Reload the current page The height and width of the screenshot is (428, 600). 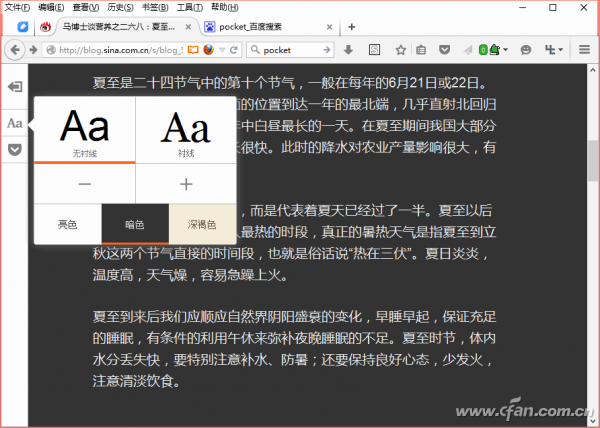234,50
